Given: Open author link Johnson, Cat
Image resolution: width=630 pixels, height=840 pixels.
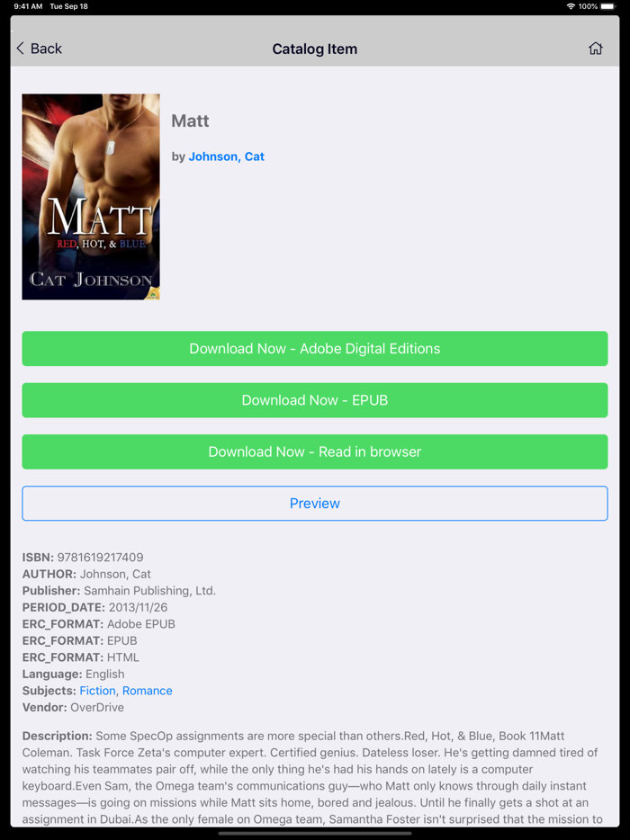Looking at the screenshot, I should (226, 156).
